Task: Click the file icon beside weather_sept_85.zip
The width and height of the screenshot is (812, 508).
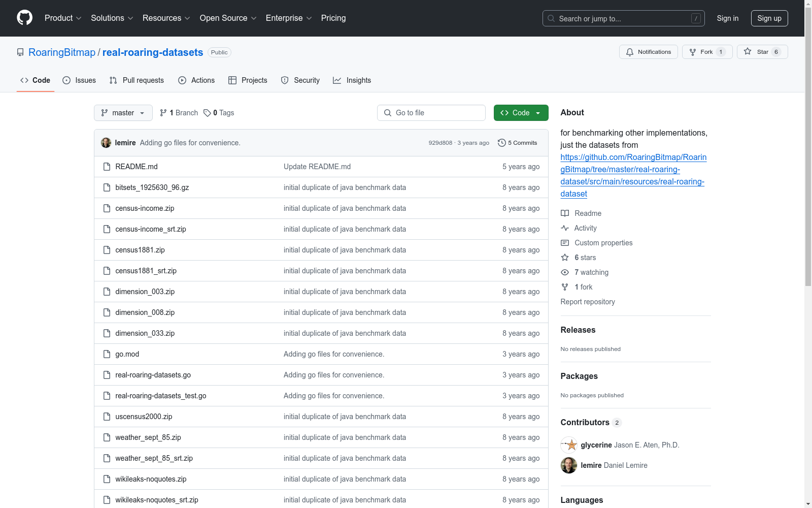Action: [x=107, y=437]
